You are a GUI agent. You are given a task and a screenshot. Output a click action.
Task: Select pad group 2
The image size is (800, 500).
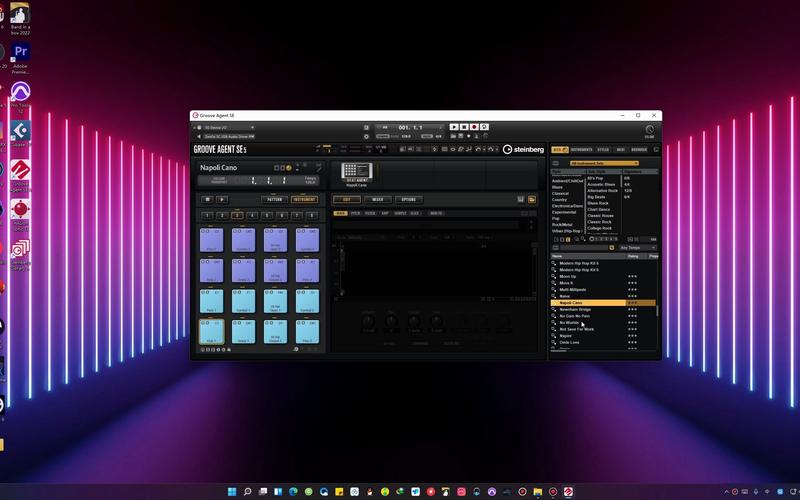[222, 216]
